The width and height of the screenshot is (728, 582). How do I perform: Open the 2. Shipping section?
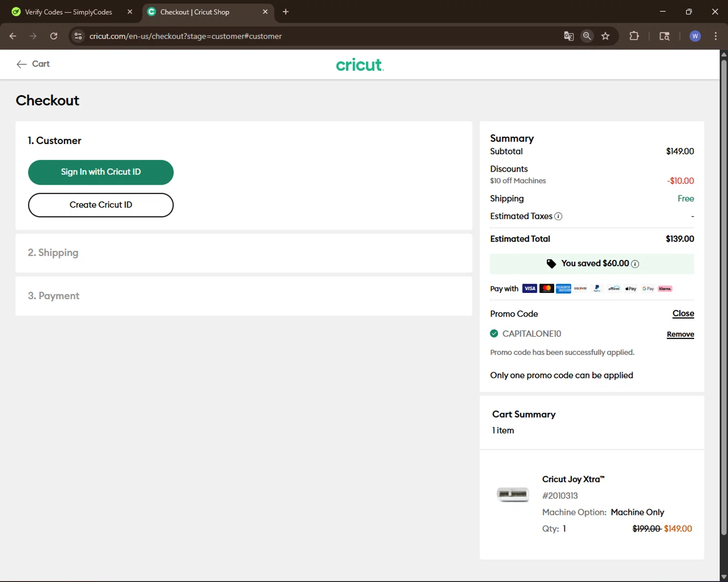pyautogui.click(x=244, y=253)
